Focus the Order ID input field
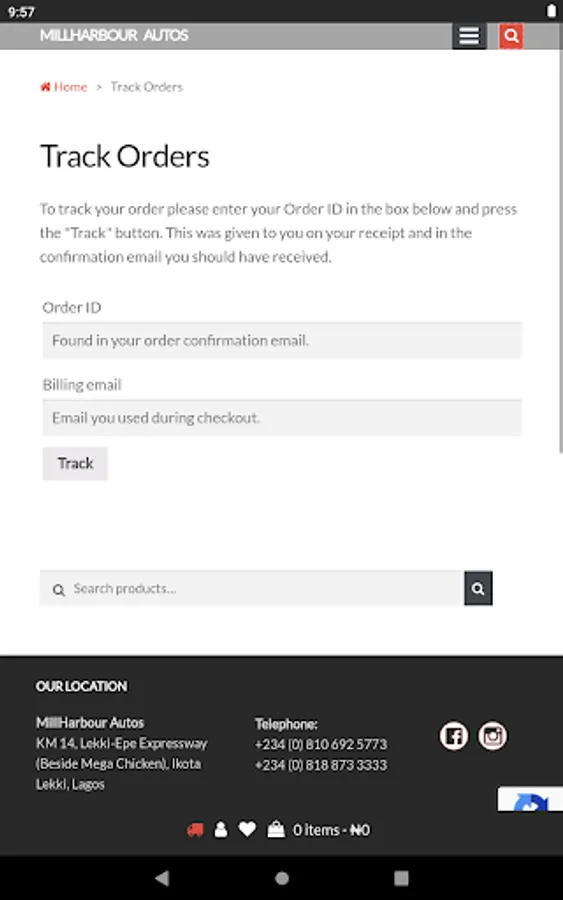Viewport: 563px width, 900px height. pos(282,340)
